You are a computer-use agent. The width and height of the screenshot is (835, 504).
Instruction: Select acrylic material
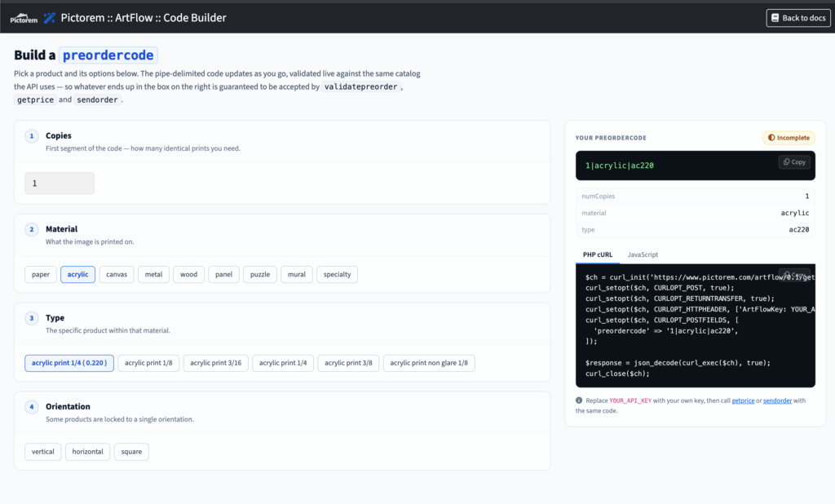tap(77, 274)
